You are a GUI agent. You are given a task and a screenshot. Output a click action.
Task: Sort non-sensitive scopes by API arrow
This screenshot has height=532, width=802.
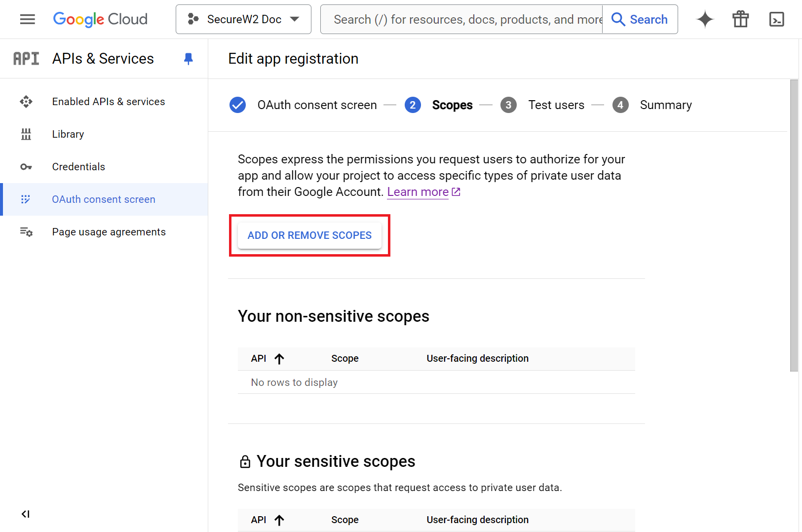pos(279,359)
